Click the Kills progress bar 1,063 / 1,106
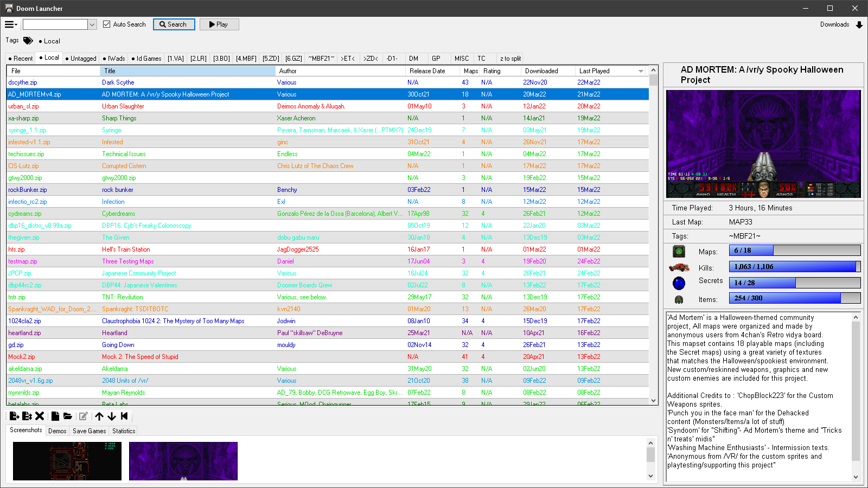 [x=795, y=267]
